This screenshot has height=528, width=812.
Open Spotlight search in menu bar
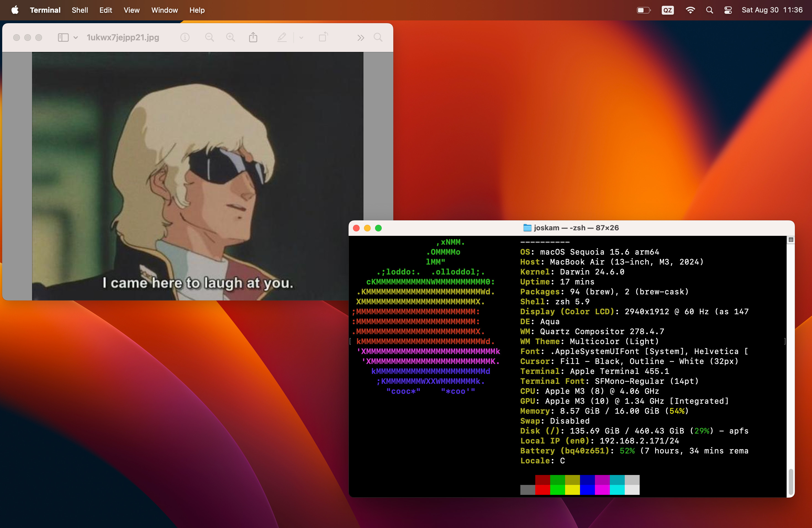point(710,10)
